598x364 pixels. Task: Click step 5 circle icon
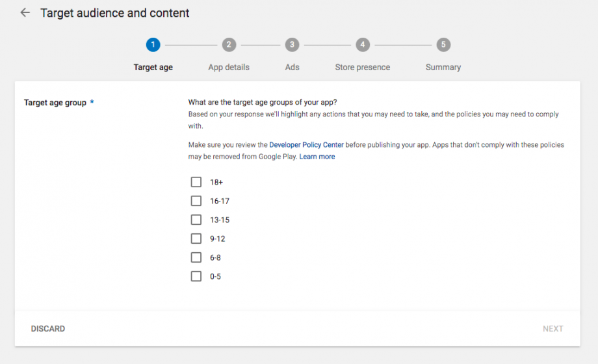point(443,45)
